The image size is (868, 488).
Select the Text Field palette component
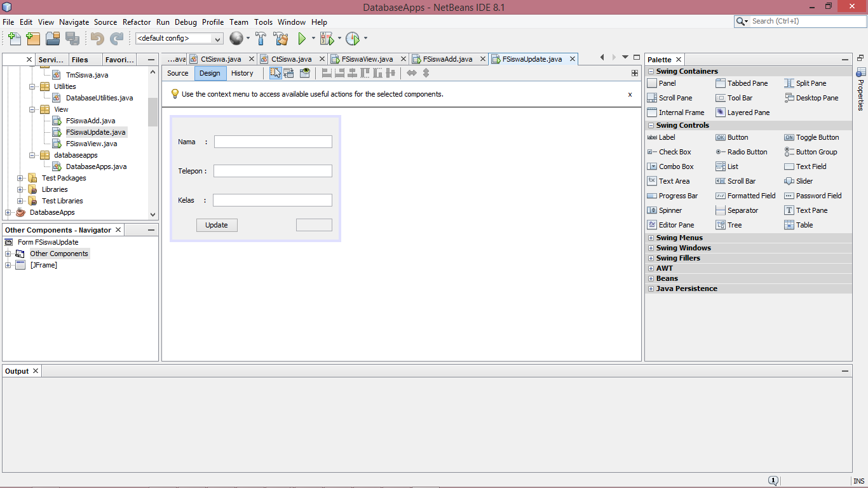805,166
